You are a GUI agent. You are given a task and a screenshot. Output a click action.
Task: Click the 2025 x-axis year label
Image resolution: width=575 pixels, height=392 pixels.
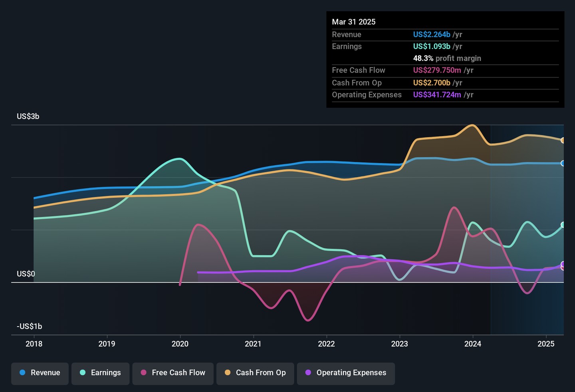click(546, 344)
